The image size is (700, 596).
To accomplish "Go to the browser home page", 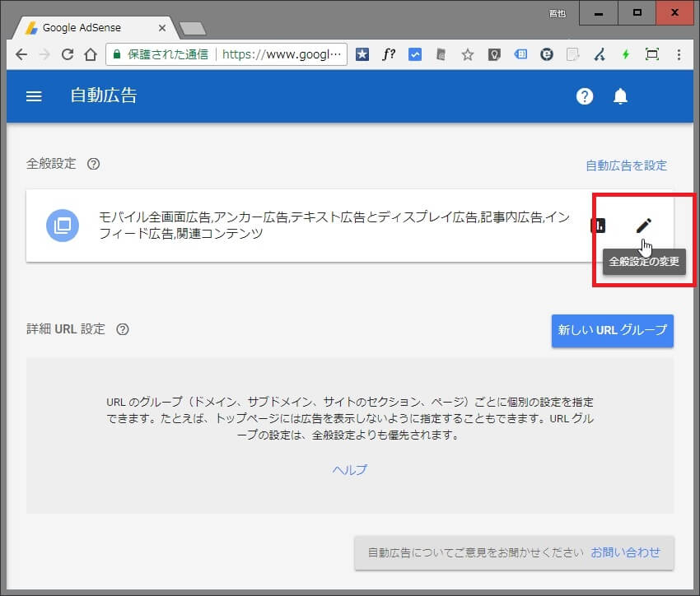I will 91,55.
